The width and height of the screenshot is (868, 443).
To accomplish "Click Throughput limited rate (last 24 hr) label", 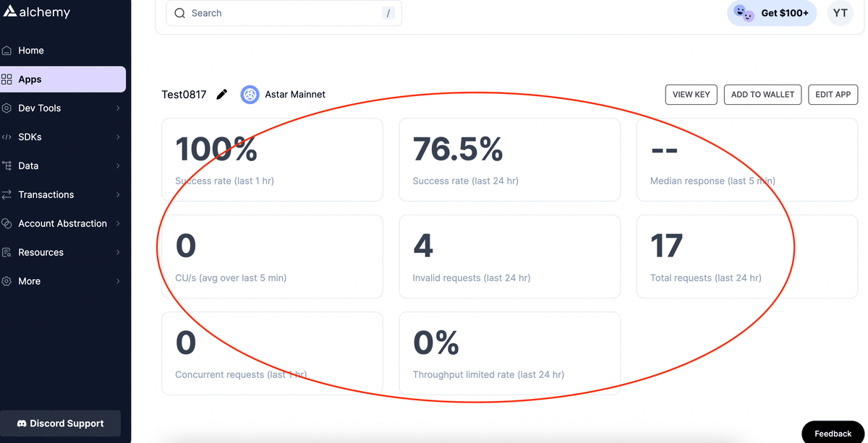I will click(x=488, y=374).
